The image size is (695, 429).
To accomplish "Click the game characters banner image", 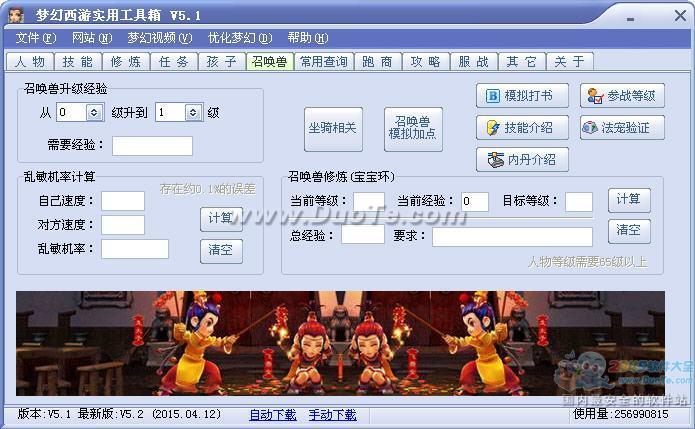I will click(x=340, y=343).
